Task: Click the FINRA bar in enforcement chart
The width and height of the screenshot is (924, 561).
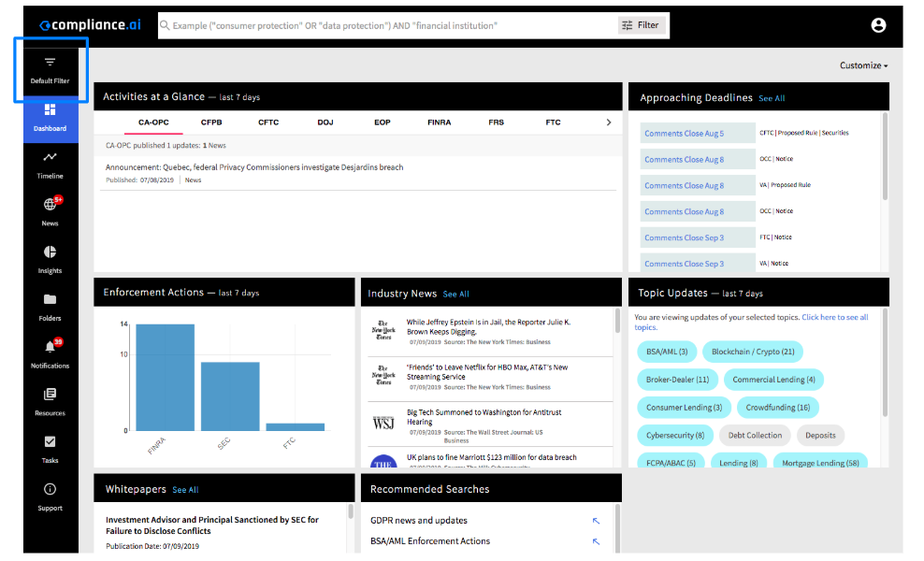Action: (165, 377)
